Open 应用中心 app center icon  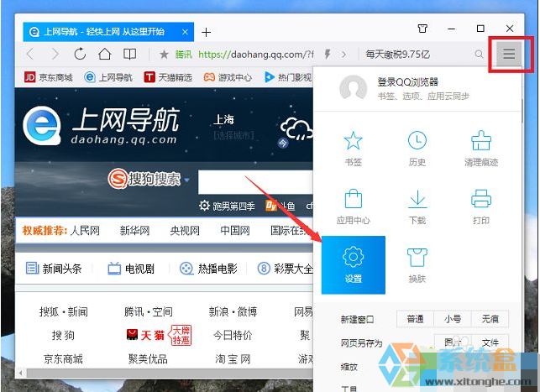(x=354, y=206)
